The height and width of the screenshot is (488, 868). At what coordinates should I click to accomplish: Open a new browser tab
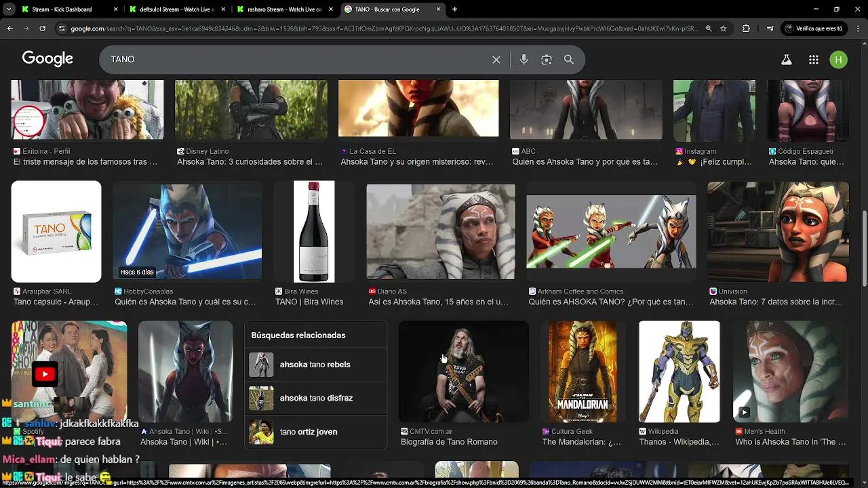pos(454,9)
